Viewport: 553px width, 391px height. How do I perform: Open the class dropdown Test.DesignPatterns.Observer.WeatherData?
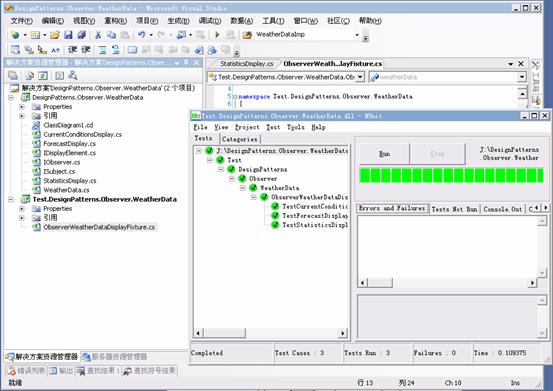(360, 77)
